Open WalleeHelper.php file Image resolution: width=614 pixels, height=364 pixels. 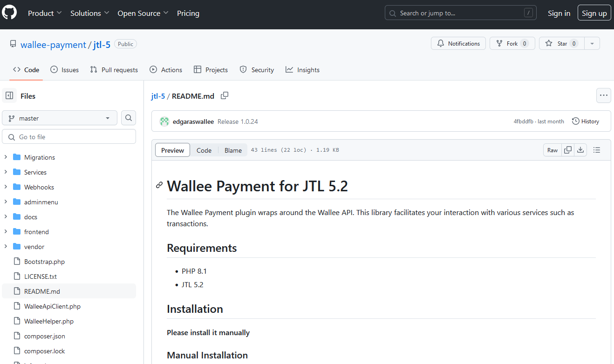click(x=49, y=321)
